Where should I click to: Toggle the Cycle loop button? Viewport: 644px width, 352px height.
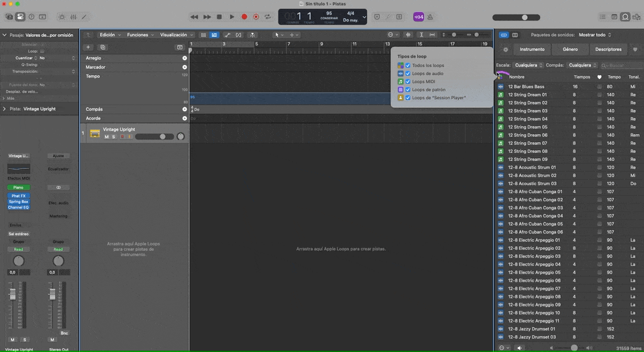click(268, 17)
